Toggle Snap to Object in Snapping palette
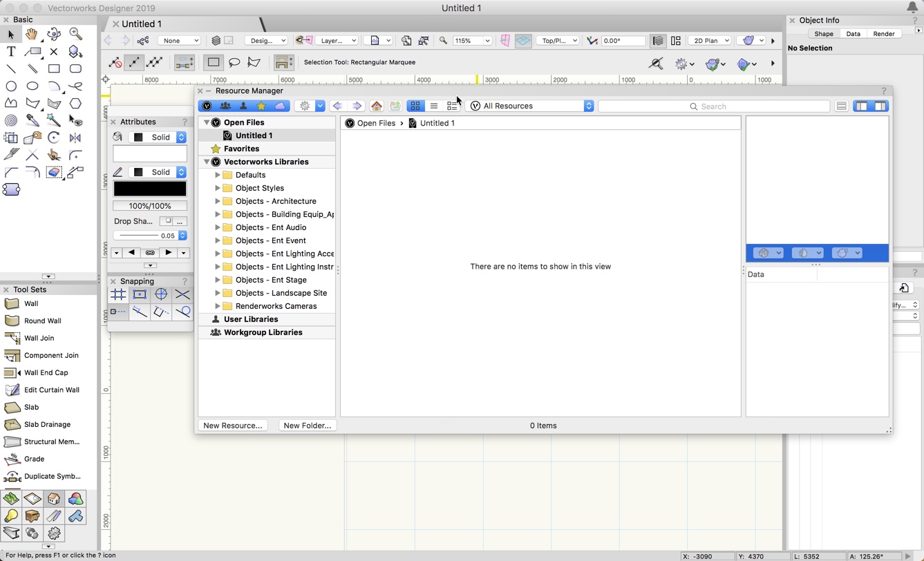Image resolution: width=924 pixels, height=561 pixels. [x=140, y=294]
